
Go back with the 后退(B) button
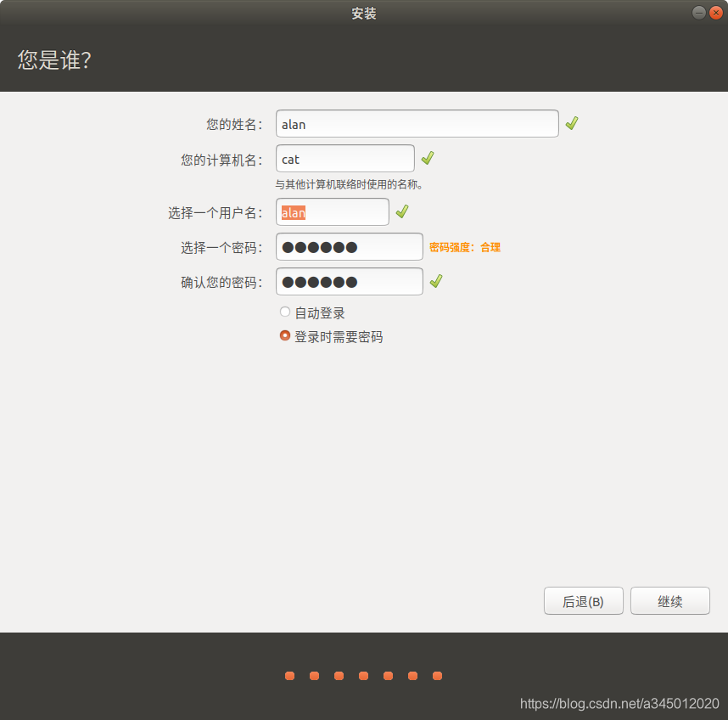pyautogui.click(x=583, y=601)
